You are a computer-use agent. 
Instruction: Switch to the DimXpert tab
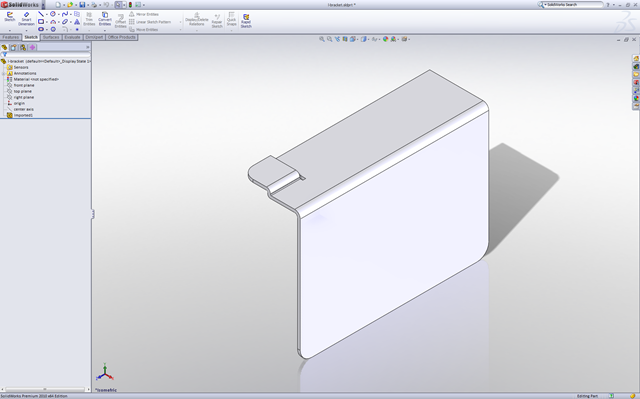[94, 37]
